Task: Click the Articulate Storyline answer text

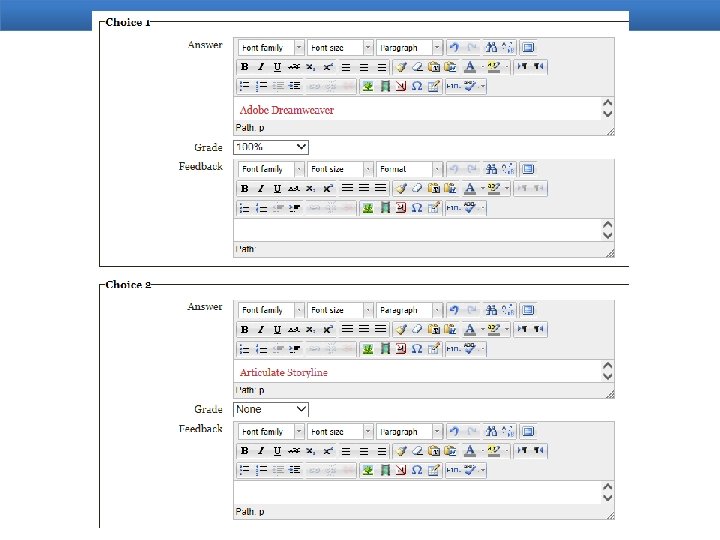Action: pyautogui.click(x=283, y=372)
